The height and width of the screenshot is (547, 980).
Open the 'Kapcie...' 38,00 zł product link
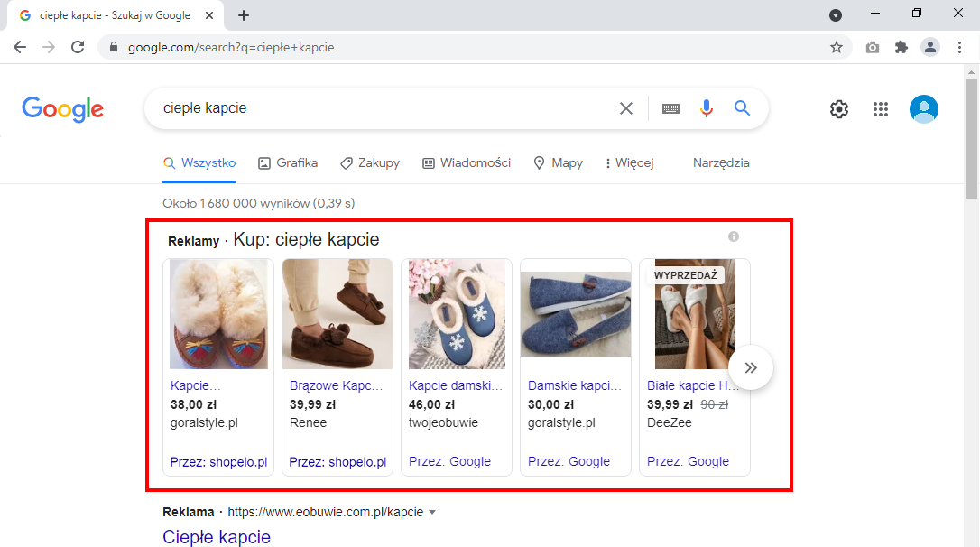pos(196,385)
